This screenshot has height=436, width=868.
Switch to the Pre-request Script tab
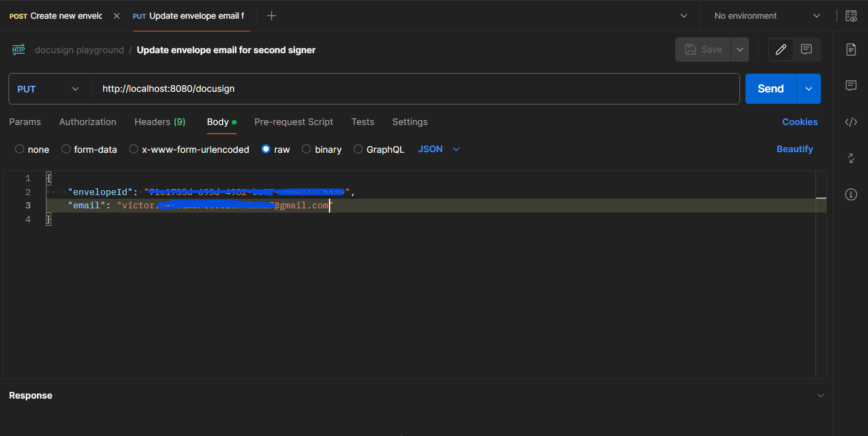point(294,122)
